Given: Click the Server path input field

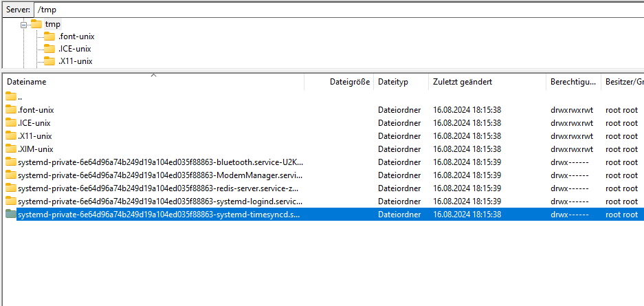Looking at the screenshot, I should pos(337,10).
